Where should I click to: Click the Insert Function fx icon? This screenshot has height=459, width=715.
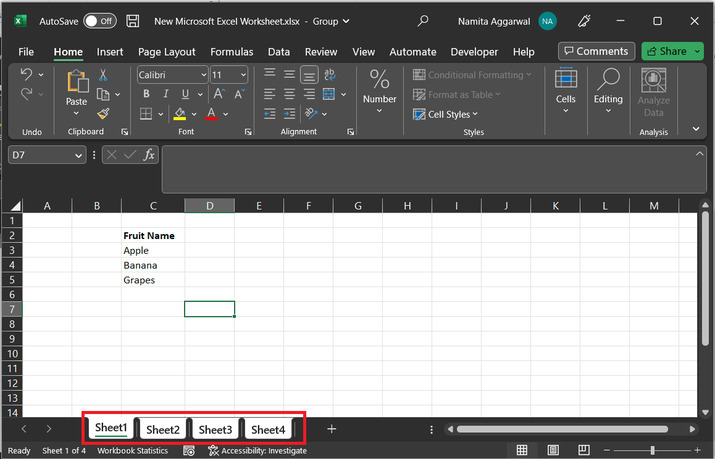pyautogui.click(x=149, y=155)
